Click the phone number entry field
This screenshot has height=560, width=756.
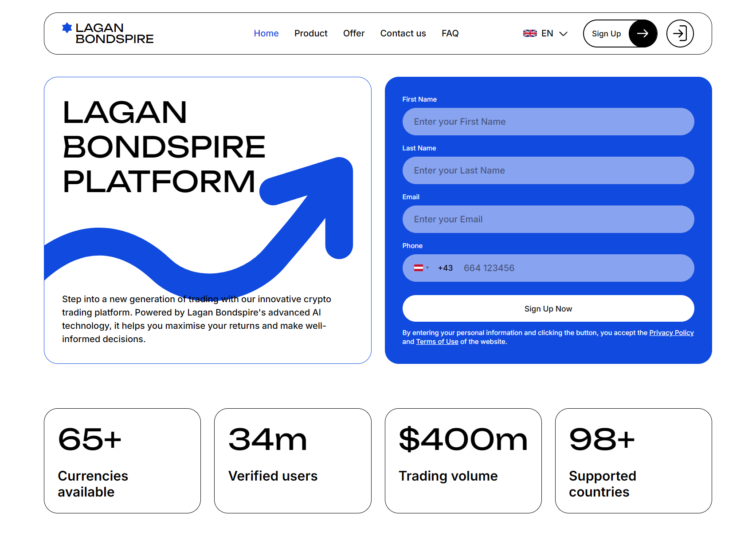(x=532, y=268)
